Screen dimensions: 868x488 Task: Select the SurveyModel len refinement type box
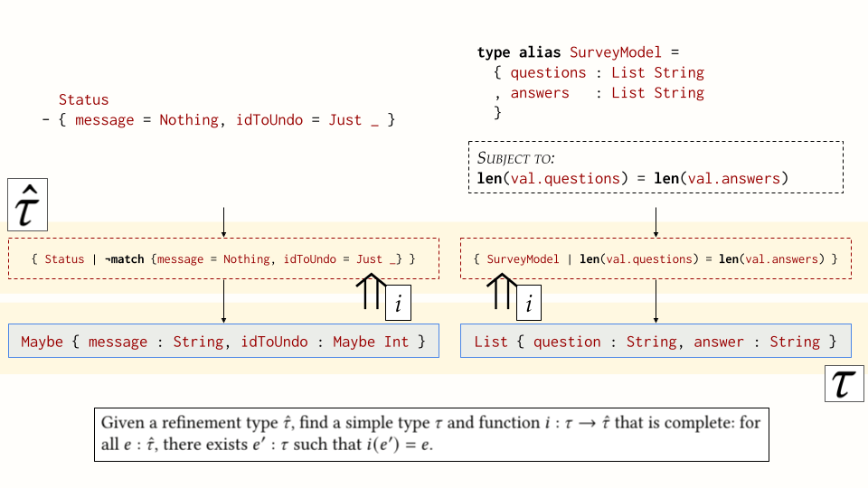point(656,258)
